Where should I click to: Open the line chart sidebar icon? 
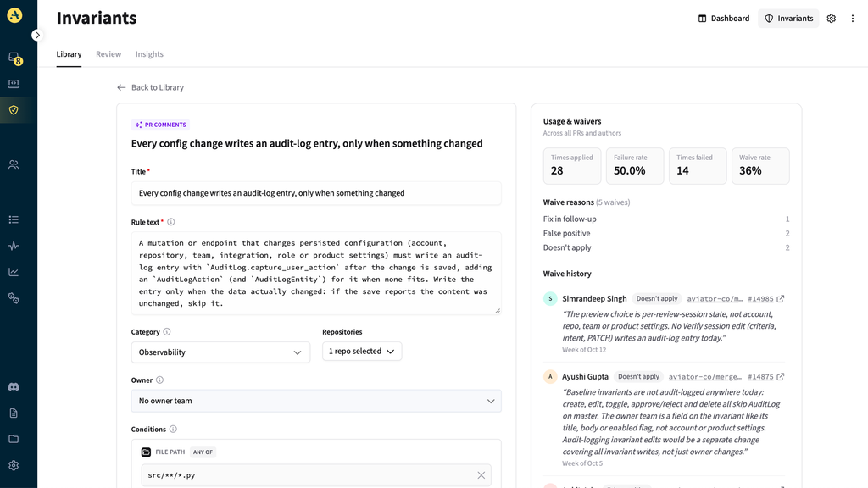pos(14,272)
